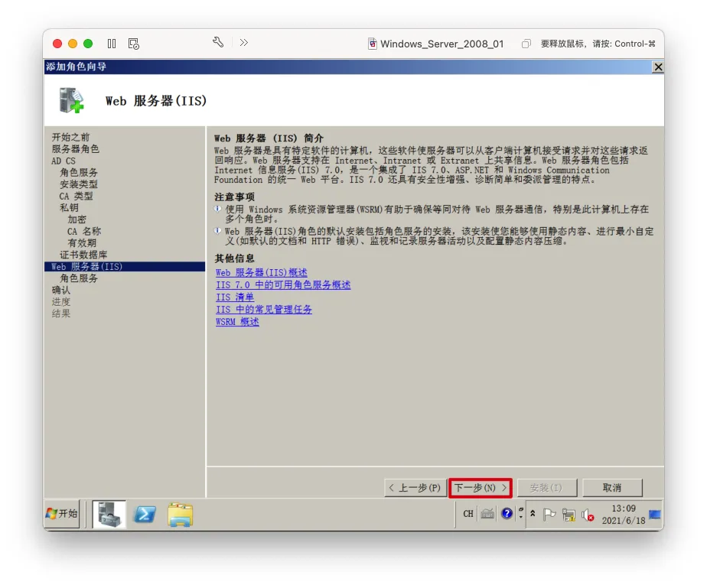This screenshot has height=588, width=707.
Task: Open the Web 服务器(IIS)概述 link
Action: 262,273
